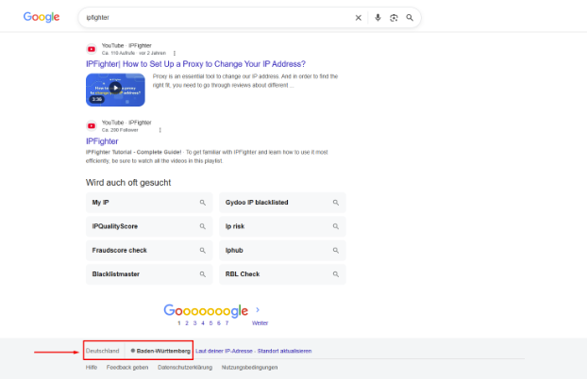Viewport: 588px width, 379px height.
Task: Search related term Ip risk
Action: [282, 226]
